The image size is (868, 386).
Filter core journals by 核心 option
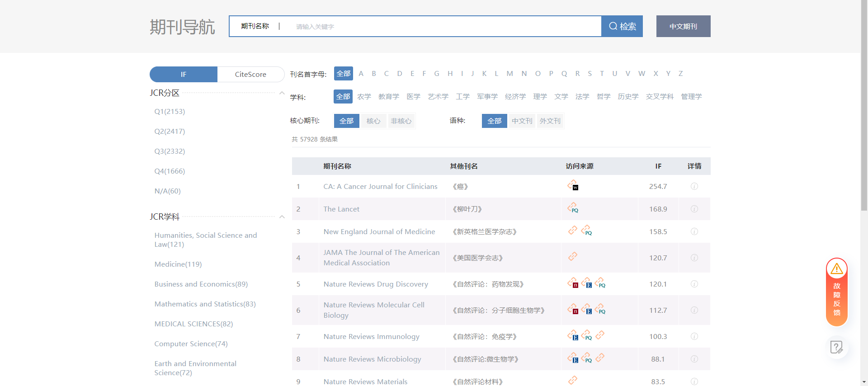tap(373, 121)
